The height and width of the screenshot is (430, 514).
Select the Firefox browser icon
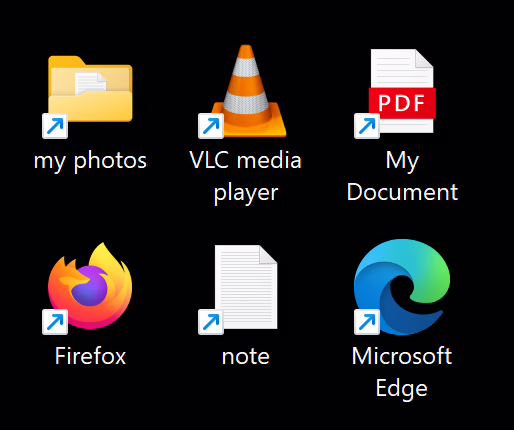(x=87, y=288)
